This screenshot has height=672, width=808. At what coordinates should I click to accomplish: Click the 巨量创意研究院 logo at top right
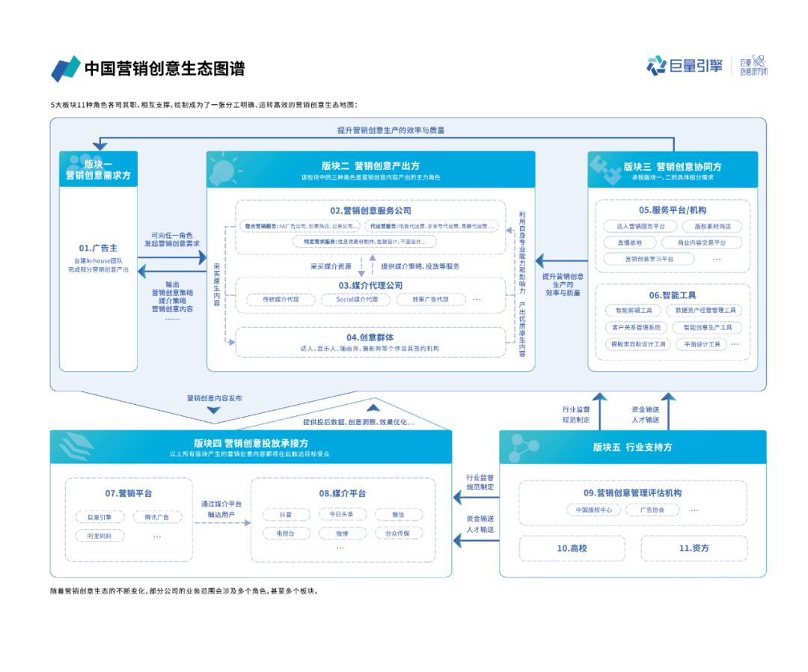[x=753, y=65]
